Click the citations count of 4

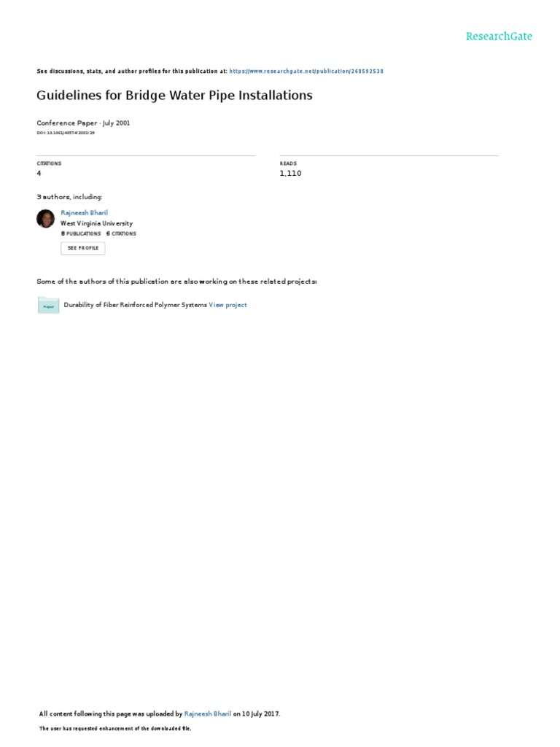pos(39,174)
